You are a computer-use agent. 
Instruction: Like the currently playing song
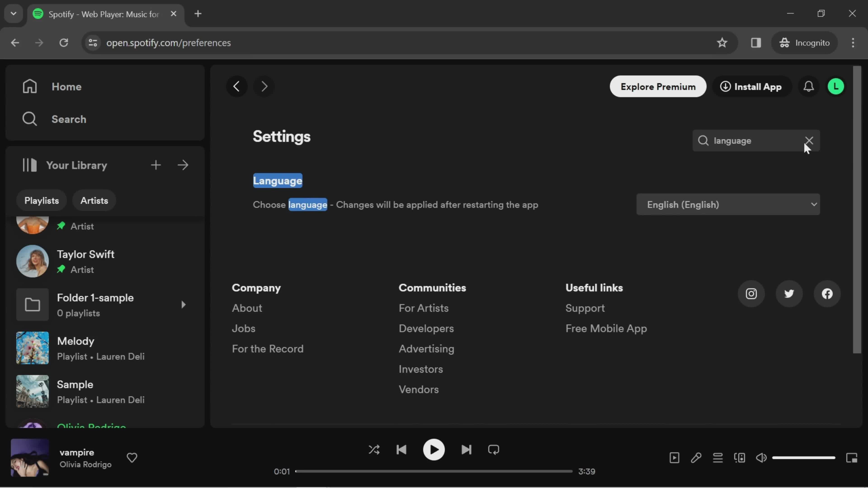[132, 457]
